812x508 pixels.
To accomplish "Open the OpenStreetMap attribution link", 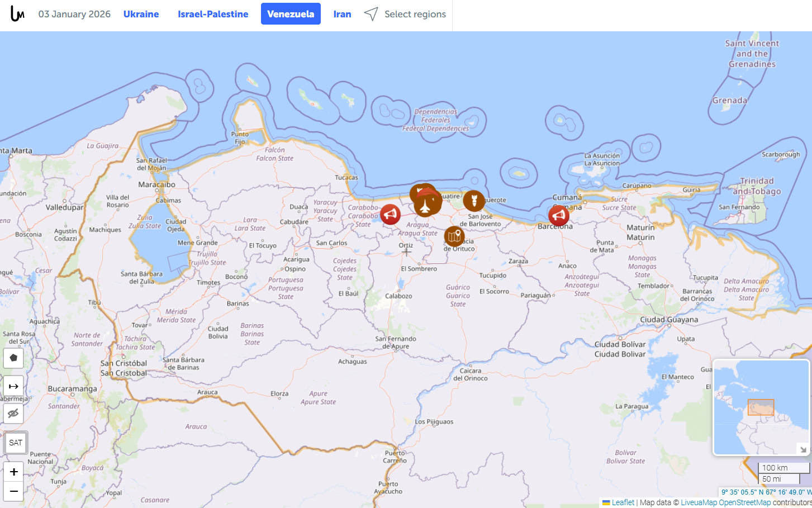I will [744, 502].
